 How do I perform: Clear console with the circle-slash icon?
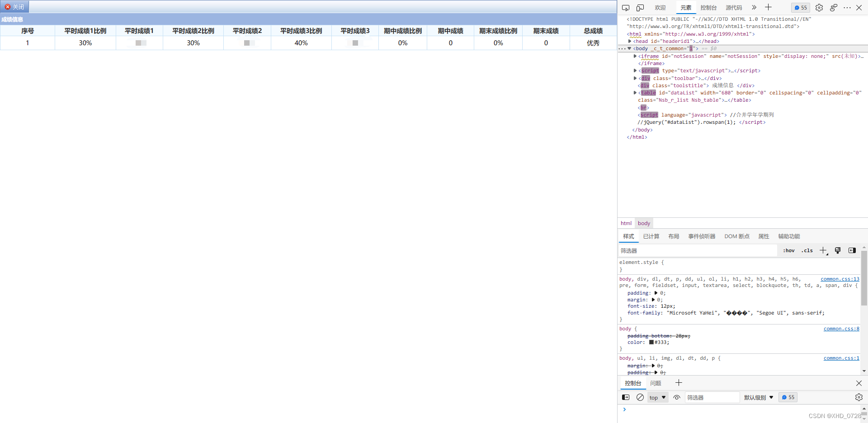[x=640, y=397]
